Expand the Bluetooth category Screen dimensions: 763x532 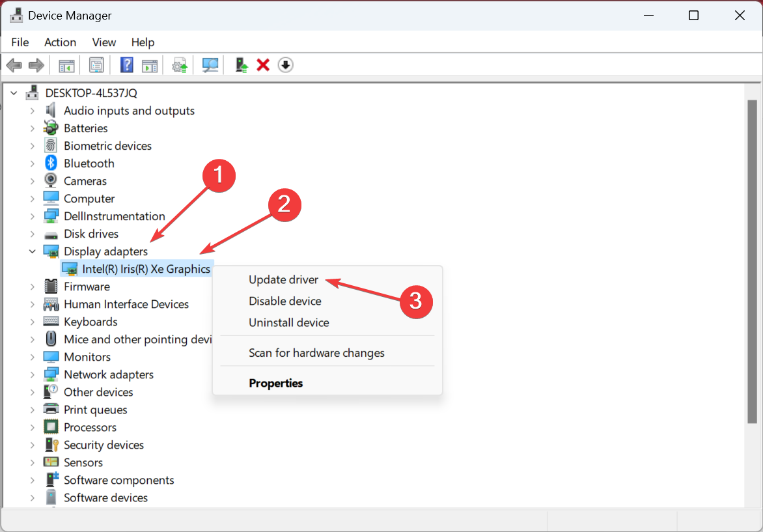tap(32, 163)
